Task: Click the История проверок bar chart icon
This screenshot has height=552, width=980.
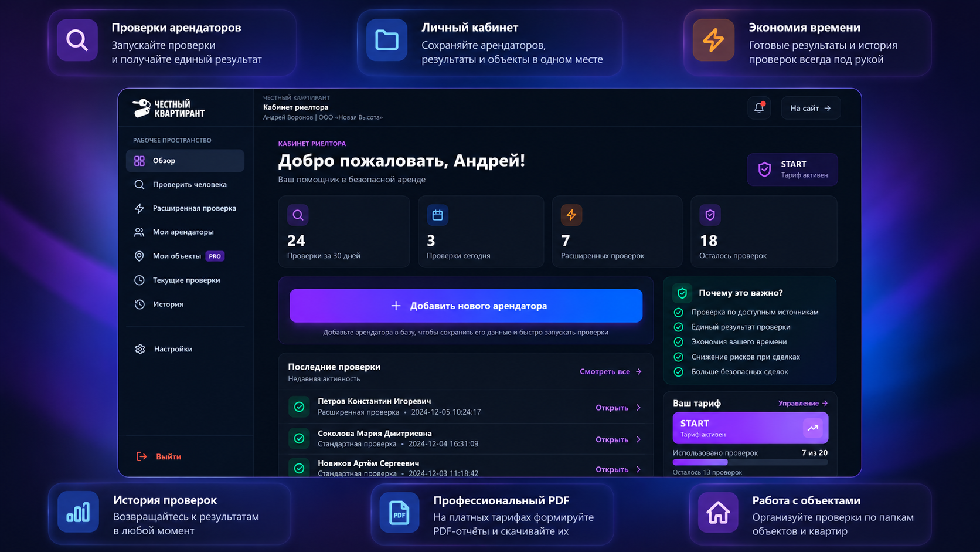Action: [78, 512]
